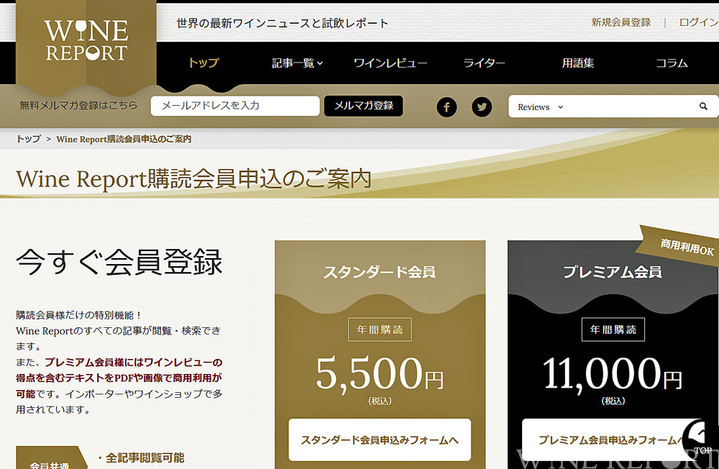Viewport: 719px width, 469px height.
Task: Focus the メールアドレスを入力 email field
Action: pyautogui.click(x=234, y=105)
